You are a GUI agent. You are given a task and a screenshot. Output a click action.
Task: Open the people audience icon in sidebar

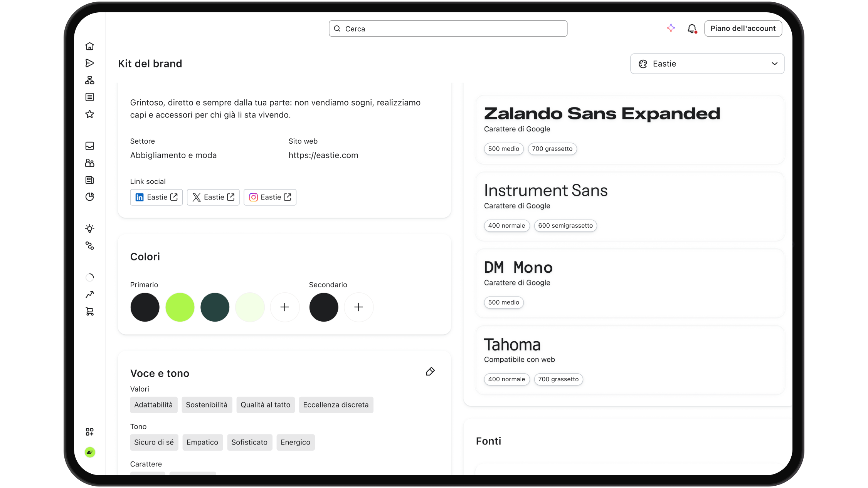coord(89,163)
